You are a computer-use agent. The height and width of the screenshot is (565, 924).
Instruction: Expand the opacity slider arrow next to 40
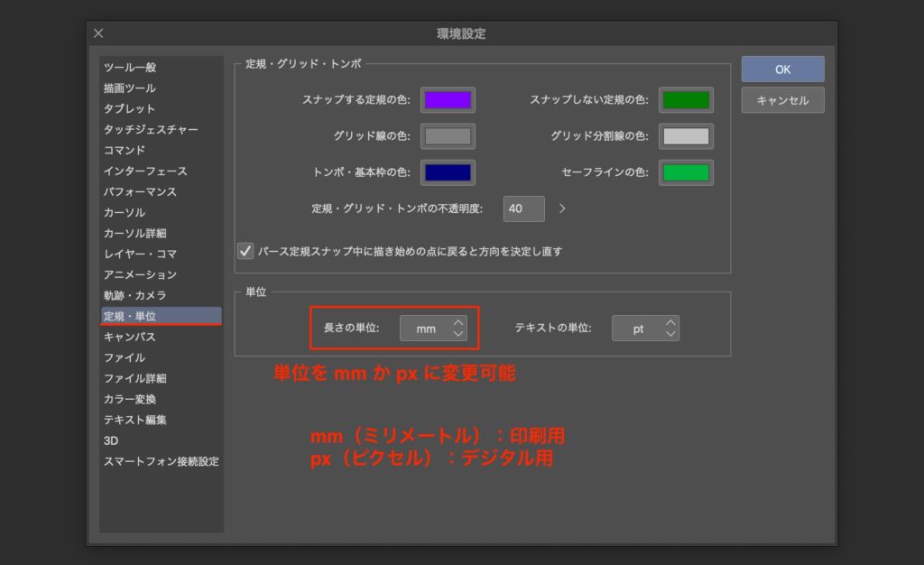point(562,208)
